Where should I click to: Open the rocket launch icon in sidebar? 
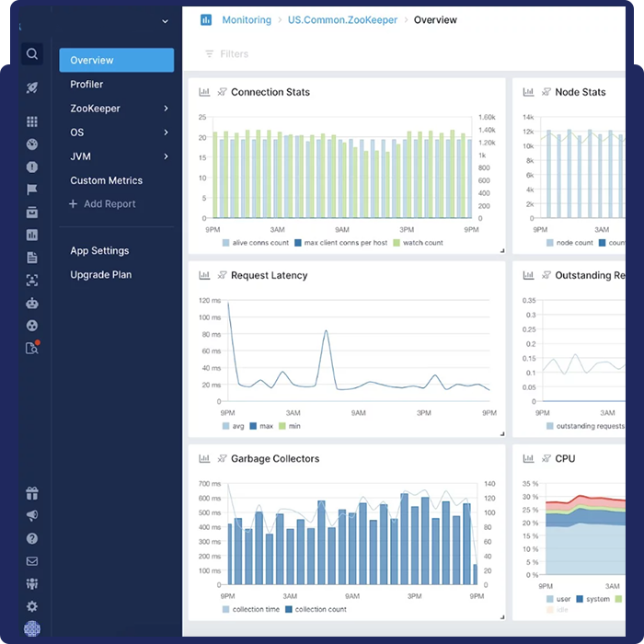32,88
